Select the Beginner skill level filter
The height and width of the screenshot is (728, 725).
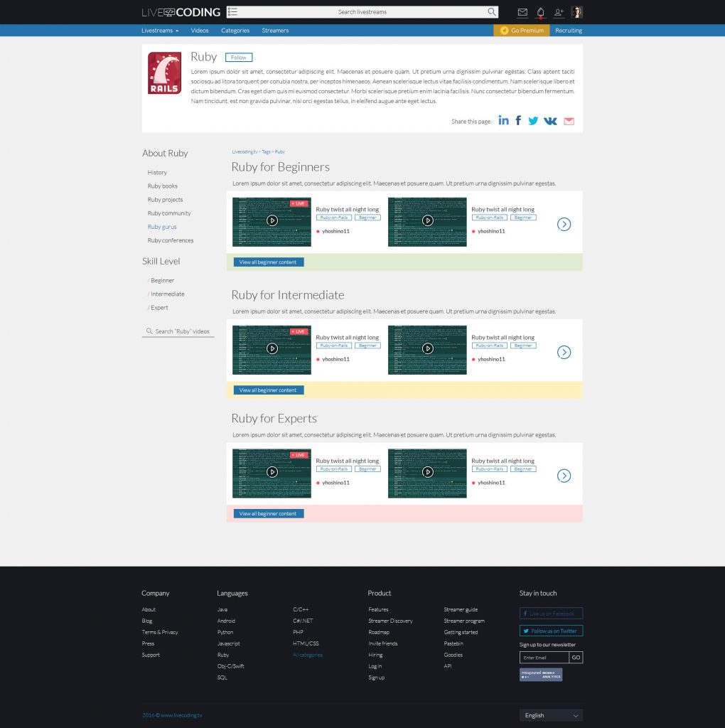pos(161,280)
